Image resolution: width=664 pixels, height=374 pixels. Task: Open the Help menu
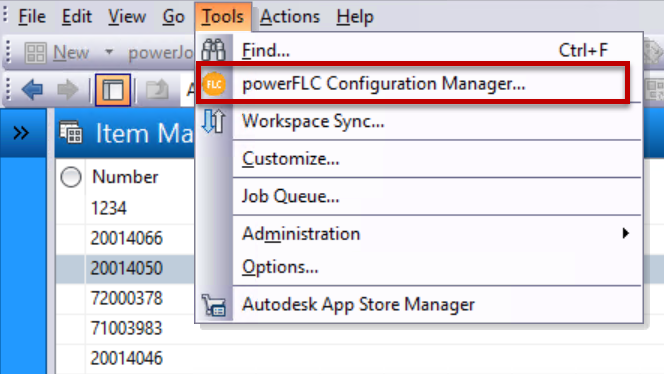[355, 17]
